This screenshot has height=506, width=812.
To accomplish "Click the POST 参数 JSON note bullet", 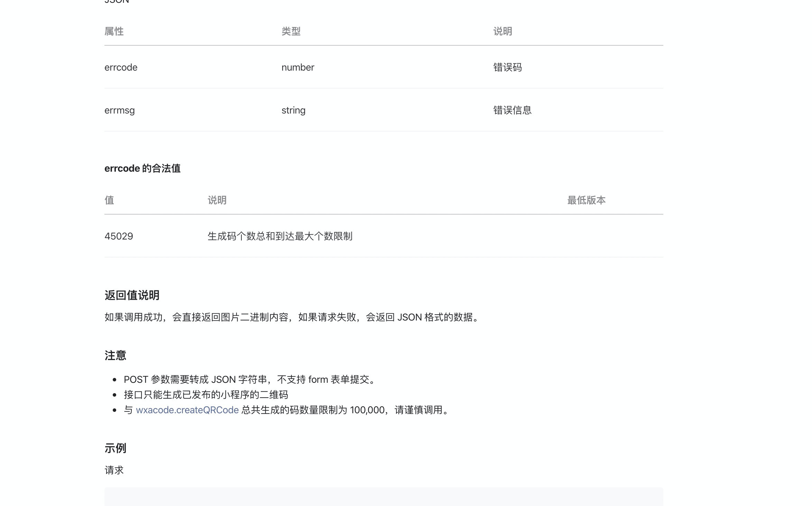I will (249, 379).
